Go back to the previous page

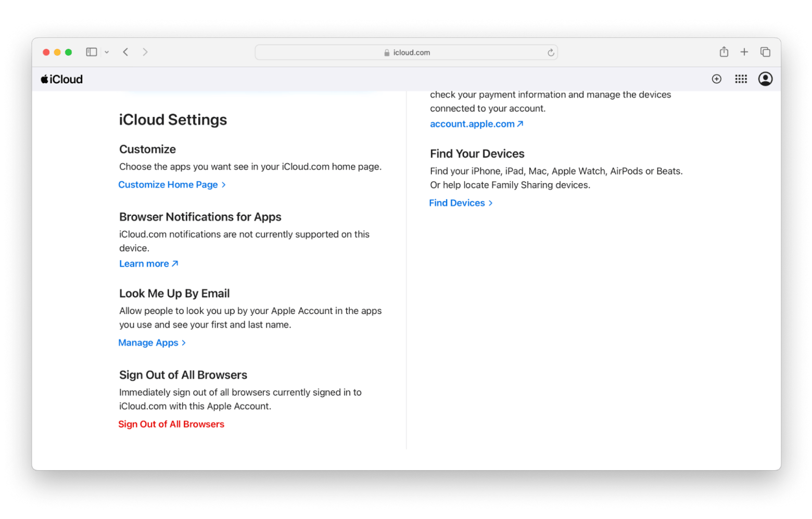125,52
